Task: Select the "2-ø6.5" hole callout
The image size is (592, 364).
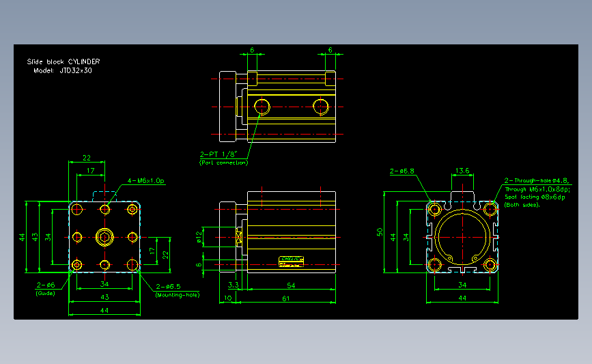Action: [168, 287]
